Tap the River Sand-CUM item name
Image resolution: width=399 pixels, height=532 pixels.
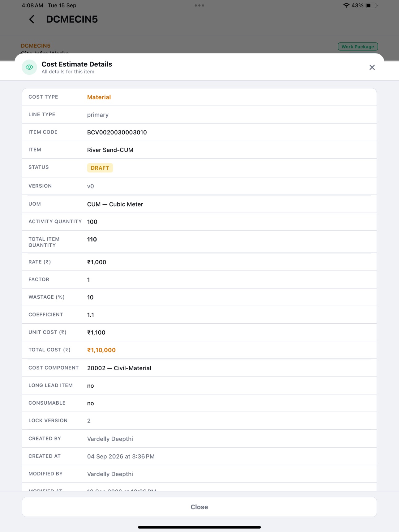110,150
